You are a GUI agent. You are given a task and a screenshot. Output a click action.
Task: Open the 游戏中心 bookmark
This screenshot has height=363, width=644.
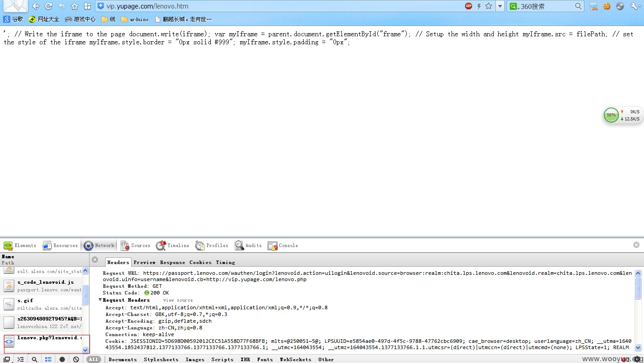click(x=80, y=19)
